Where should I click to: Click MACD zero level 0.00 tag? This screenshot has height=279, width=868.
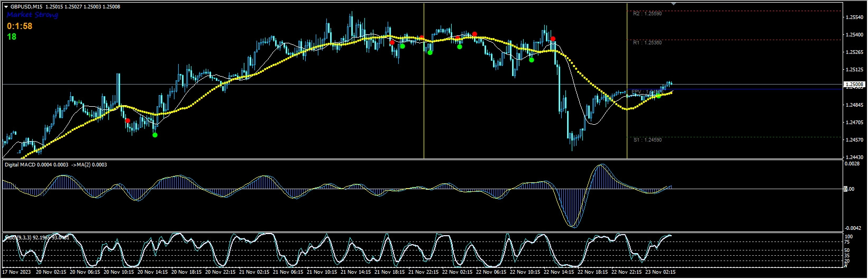(848, 189)
